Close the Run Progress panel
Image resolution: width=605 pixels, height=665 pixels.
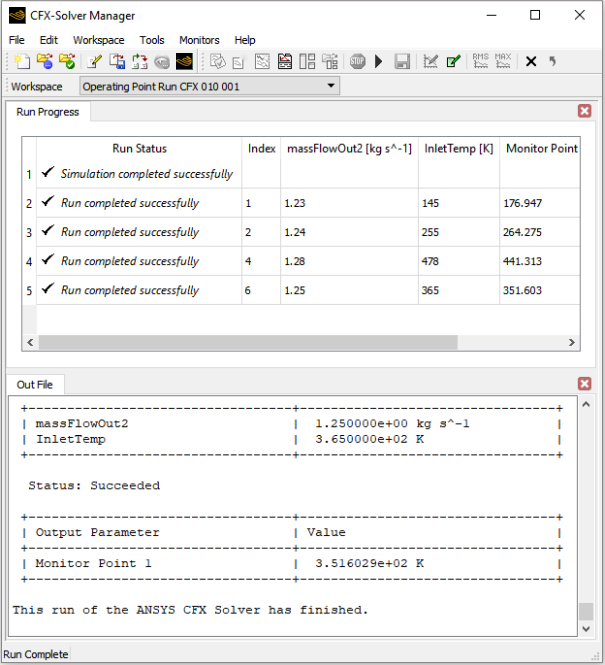click(x=585, y=111)
